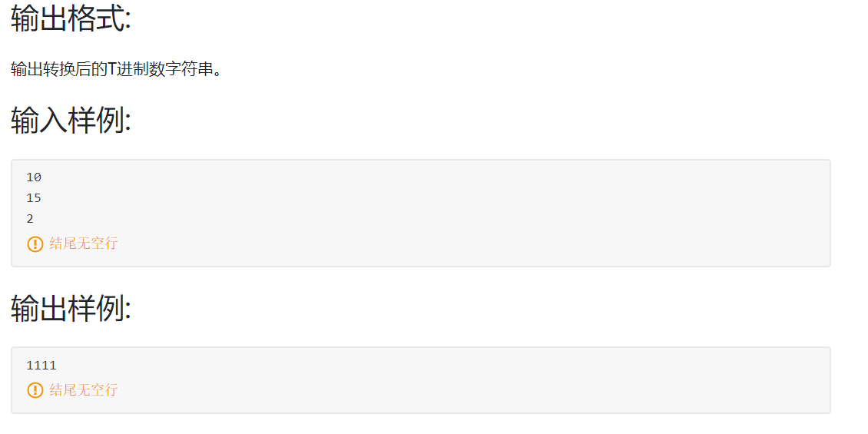
Task: Click 结尾无空行 note under output sample
Action: (x=84, y=389)
